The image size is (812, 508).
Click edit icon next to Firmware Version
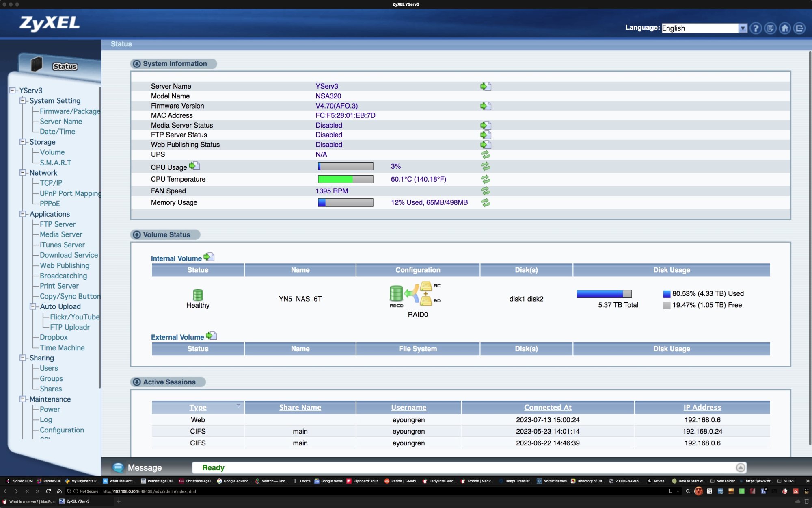pyautogui.click(x=486, y=106)
